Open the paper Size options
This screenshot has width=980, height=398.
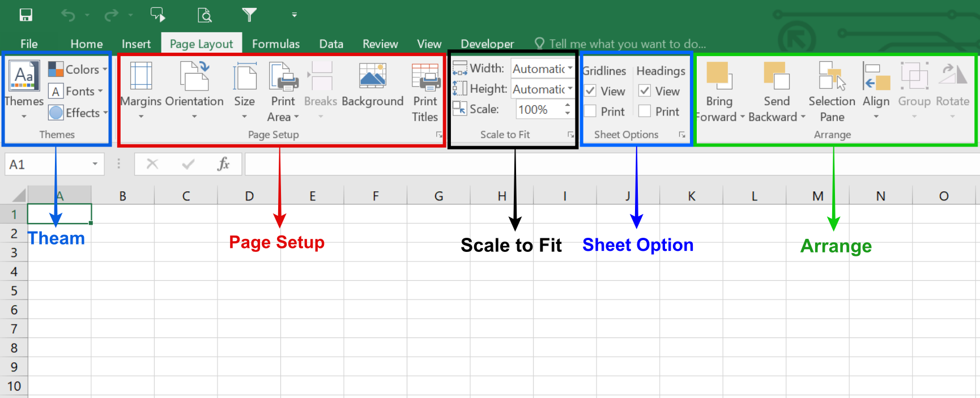245,91
